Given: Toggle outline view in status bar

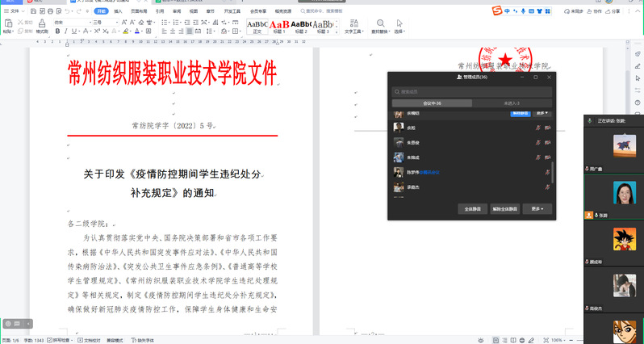Looking at the screenshot, I should pyautogui.click(x=504, y=340).
